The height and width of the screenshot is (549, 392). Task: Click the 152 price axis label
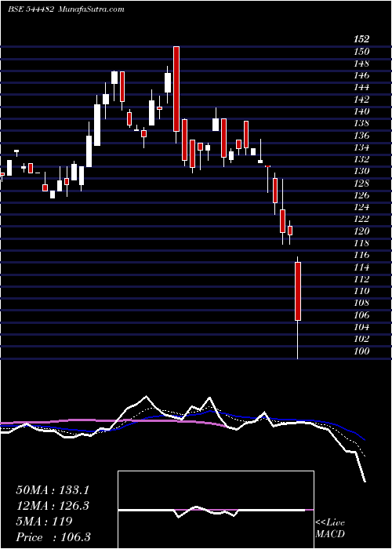point(361,39)
